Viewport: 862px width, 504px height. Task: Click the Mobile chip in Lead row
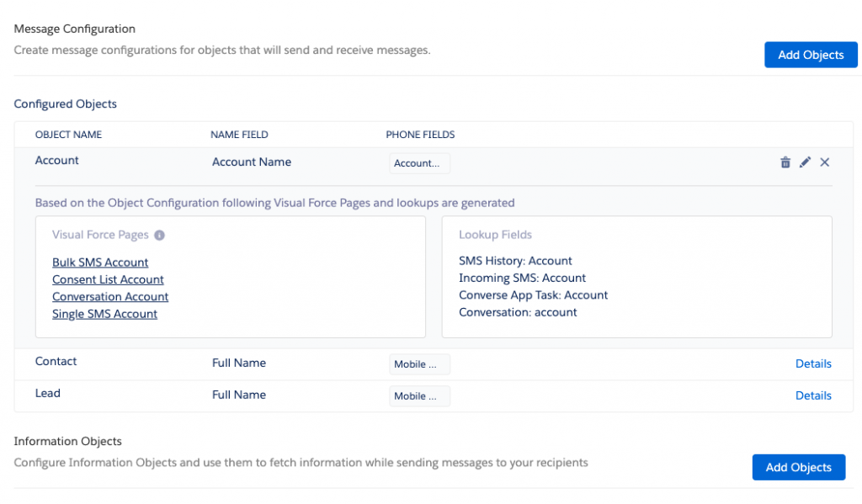(419, 395)
